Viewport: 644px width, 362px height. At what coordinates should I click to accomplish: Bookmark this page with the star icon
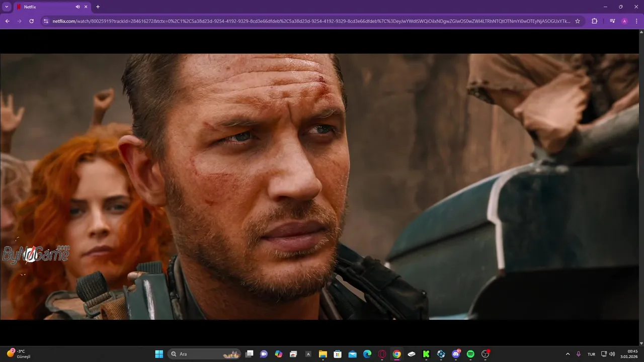(x=578, y=21)
